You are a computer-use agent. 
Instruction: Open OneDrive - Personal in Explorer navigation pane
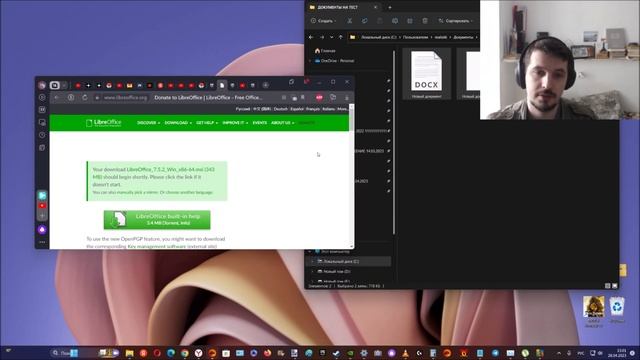tap(334, 61)
